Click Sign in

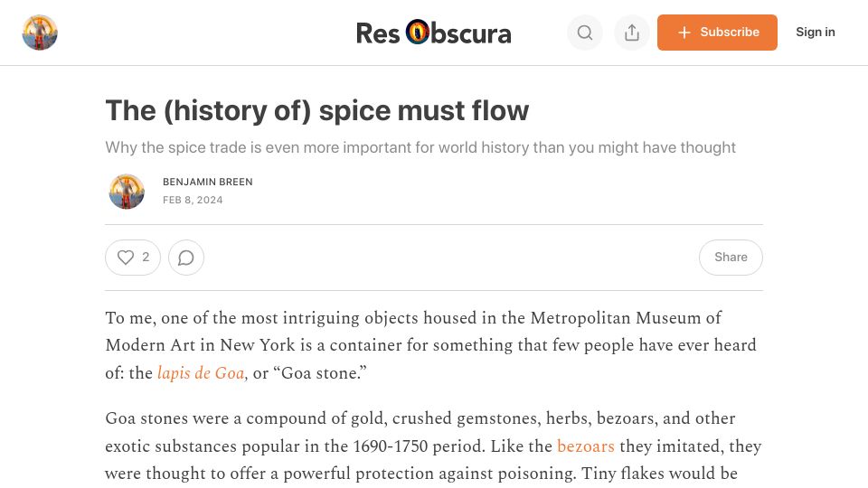tap(815, 33)
